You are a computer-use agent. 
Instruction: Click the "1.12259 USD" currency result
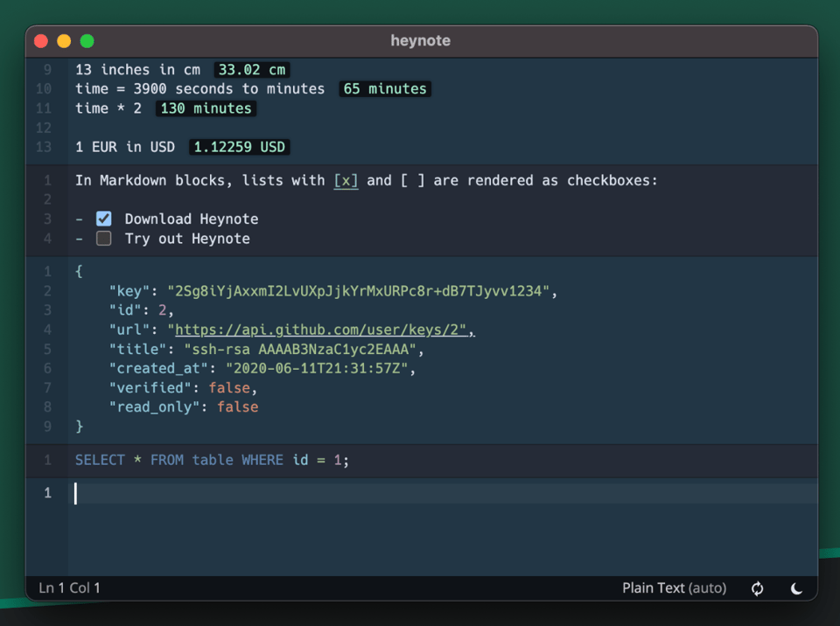(x=238, y=147)
